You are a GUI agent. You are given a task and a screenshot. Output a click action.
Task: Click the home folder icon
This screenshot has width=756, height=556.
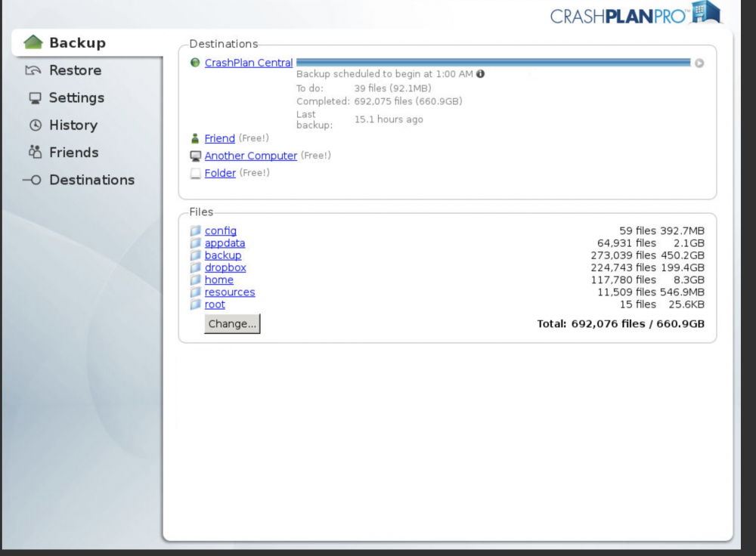click(x=195, y=280)
